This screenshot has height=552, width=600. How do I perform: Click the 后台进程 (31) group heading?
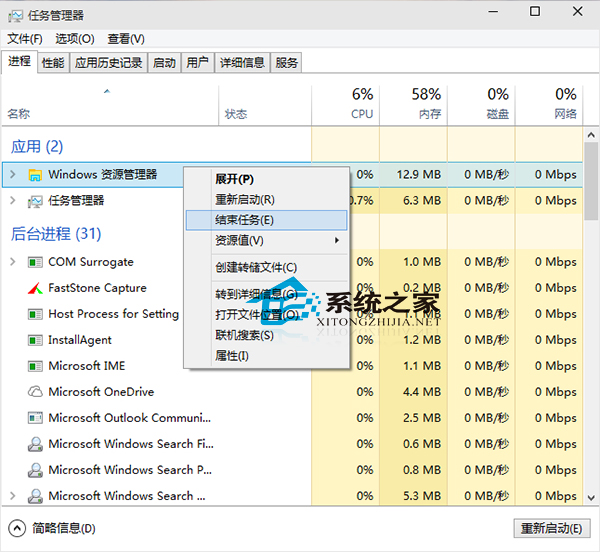(x=56, y=234)
